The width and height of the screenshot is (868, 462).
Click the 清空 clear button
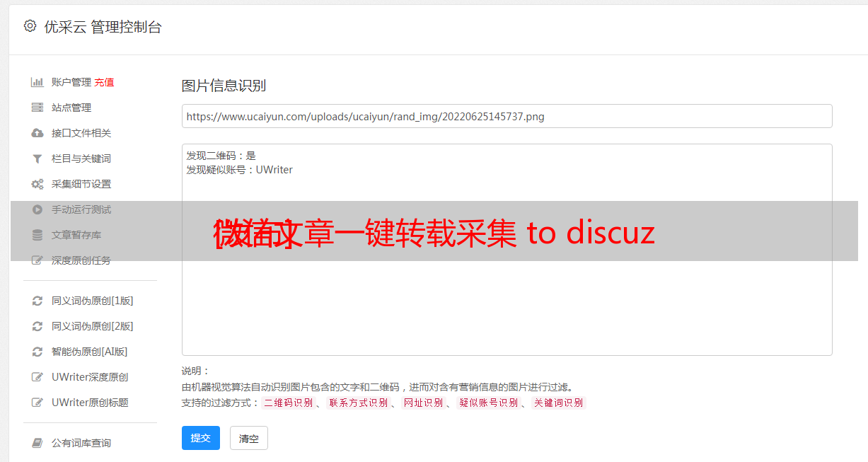pyautogui.click(x=249, y=438)
